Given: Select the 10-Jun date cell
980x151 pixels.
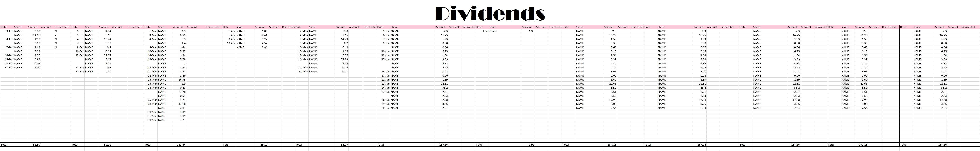Looking at the screenshot, I should pos(384,51).
